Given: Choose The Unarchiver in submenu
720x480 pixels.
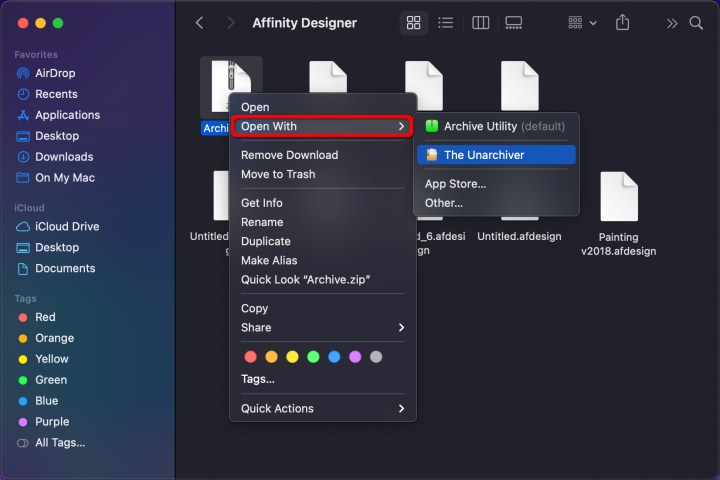Looking at the screenshot, I should pos(496,155).
